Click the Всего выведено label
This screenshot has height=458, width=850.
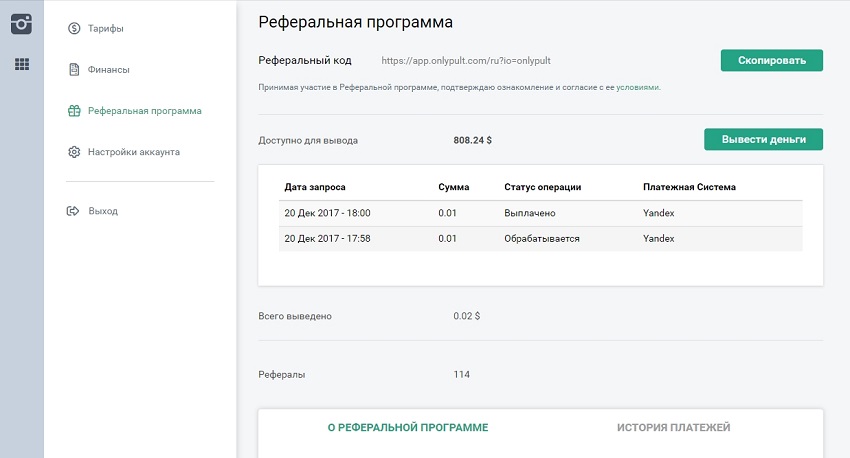tap(295, 316)
